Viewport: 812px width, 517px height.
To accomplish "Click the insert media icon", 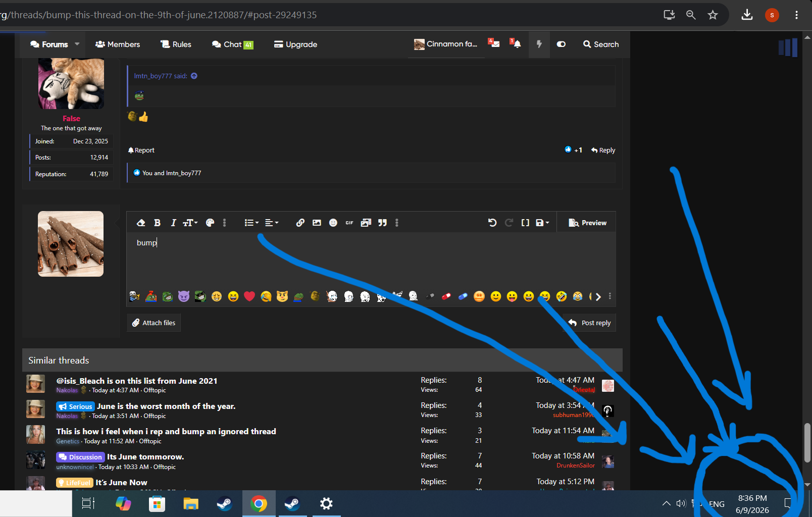I will click(x=366, y=223).
